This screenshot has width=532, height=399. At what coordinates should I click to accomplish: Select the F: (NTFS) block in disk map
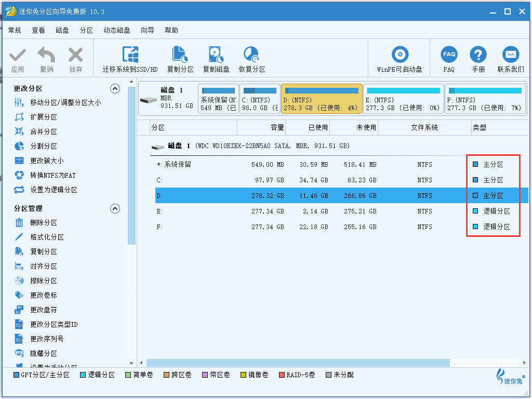point(485,99)
